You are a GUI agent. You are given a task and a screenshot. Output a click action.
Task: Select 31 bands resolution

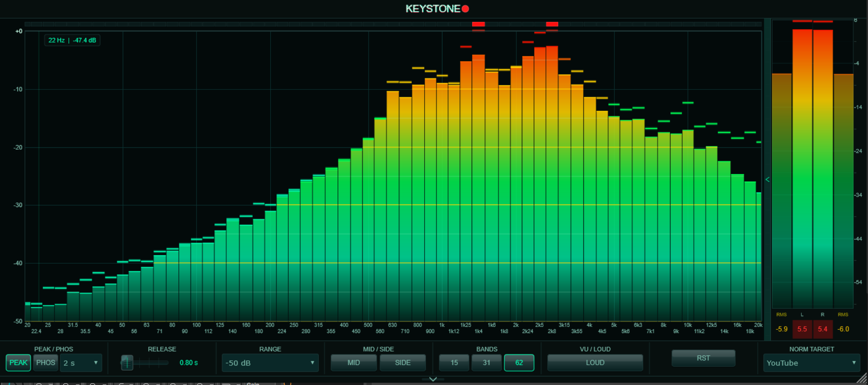(487, 363)
